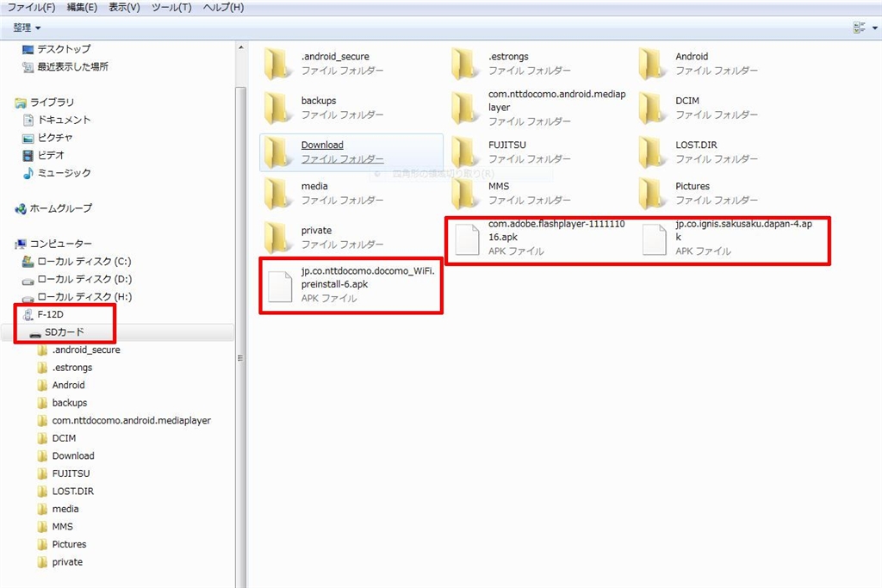The height and width of the screenshot is (588, 882).
Task: Select ローカル ディスク (D:)
Action: pyautogui.click(x=77, y=280)
